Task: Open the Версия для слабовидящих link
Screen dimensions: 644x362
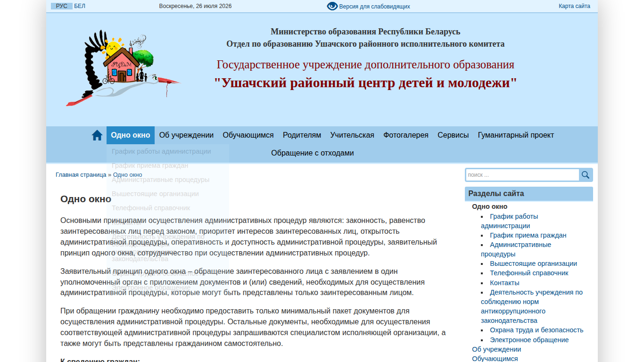Action: [374, 7]
